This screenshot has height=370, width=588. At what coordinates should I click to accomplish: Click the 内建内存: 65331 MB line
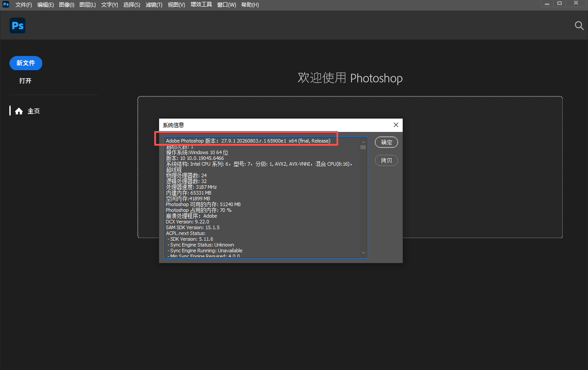(188, 193)
